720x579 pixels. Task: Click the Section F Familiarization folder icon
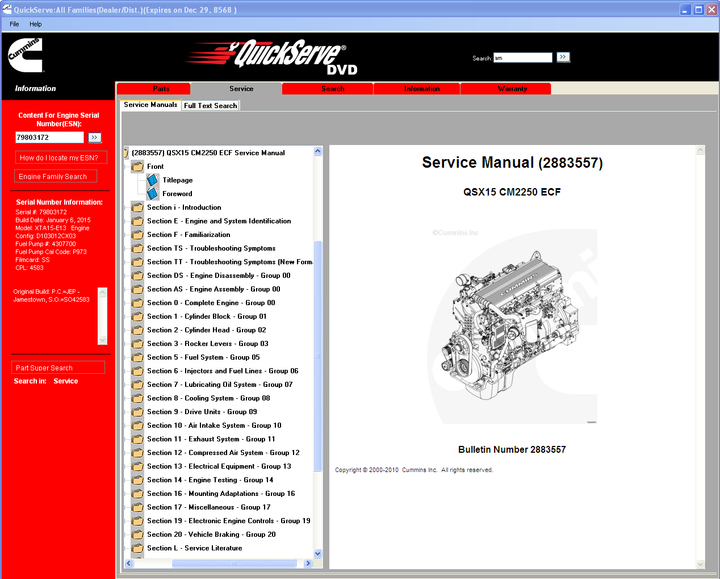click(x=137, y=235)
